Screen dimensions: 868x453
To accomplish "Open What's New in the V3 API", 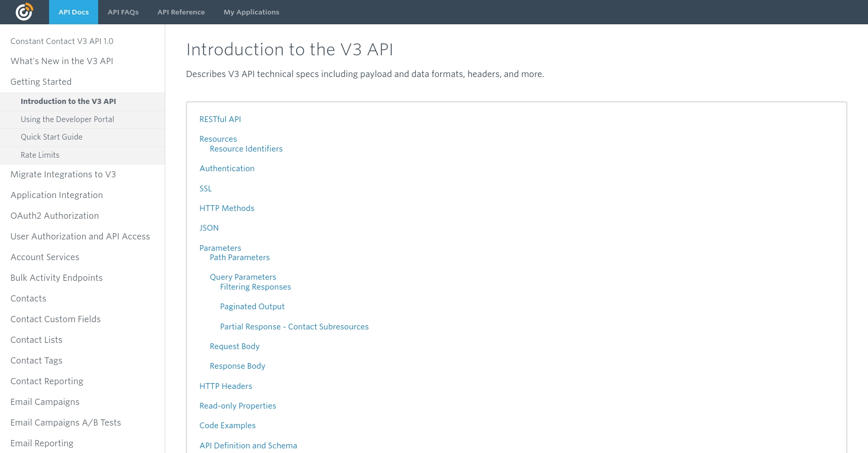I will pos(61,61).
